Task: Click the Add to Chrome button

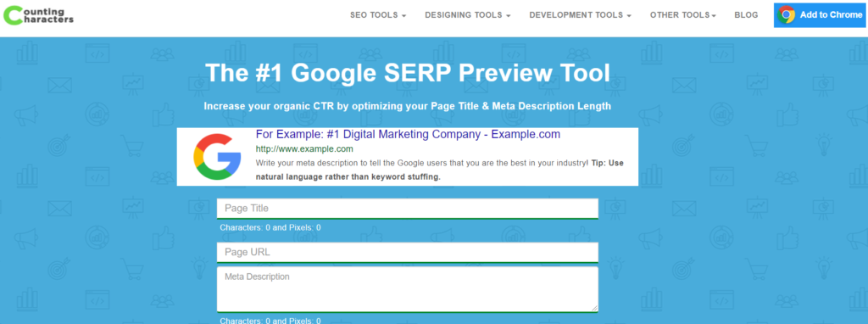Action: pos(821,15)
